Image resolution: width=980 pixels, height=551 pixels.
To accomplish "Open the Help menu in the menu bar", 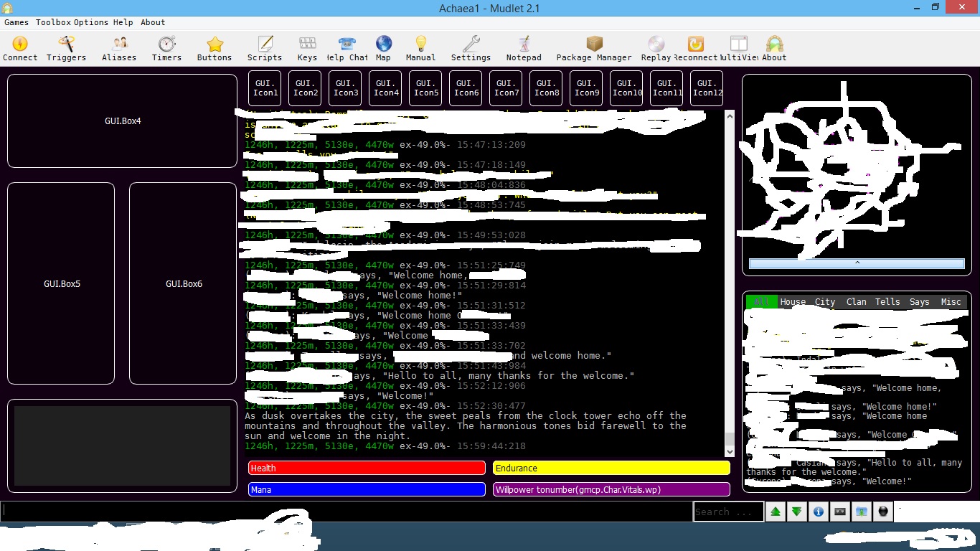I will (123, 22).
